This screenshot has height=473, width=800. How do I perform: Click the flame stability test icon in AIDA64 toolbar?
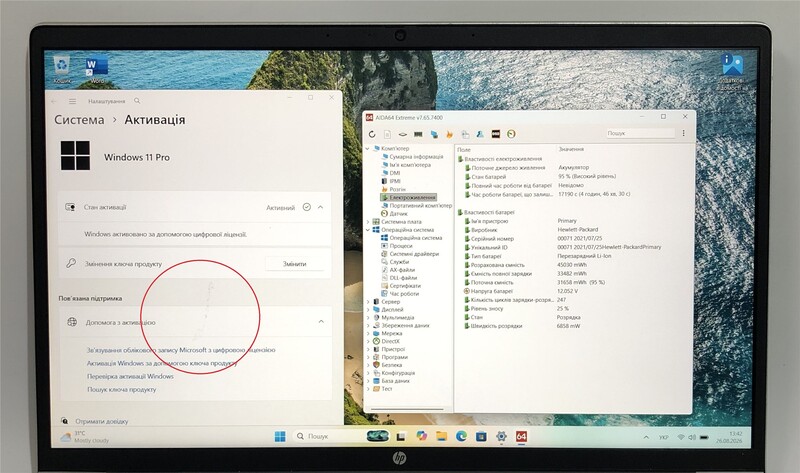coord(449,134)
